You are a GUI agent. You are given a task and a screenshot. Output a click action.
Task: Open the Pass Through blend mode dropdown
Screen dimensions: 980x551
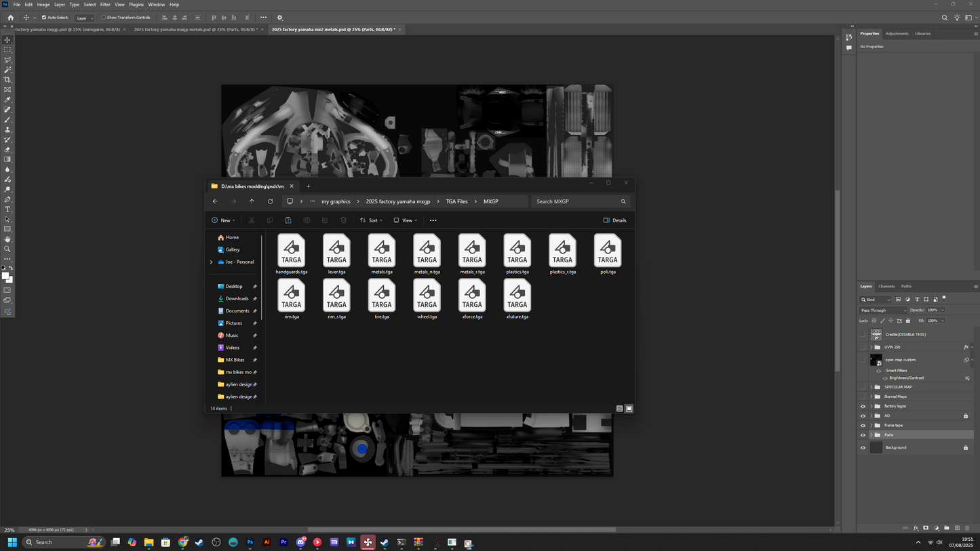point(883,310)
